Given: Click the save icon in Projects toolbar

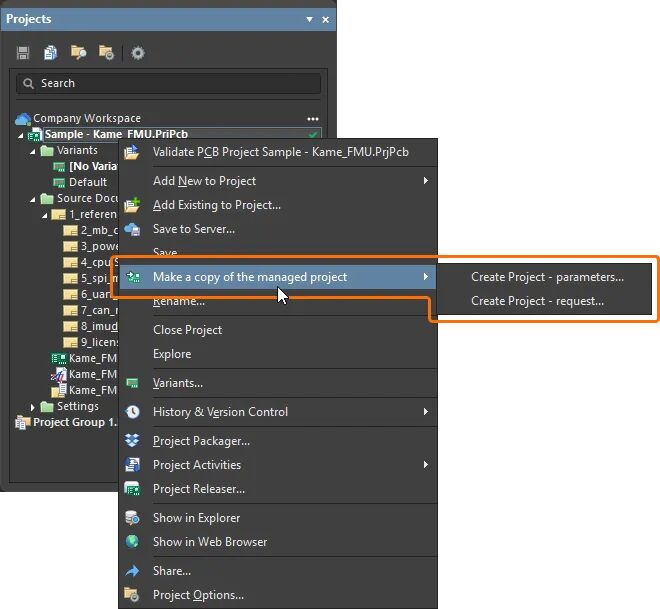Looking at the screenshot, I should [23, 53].
